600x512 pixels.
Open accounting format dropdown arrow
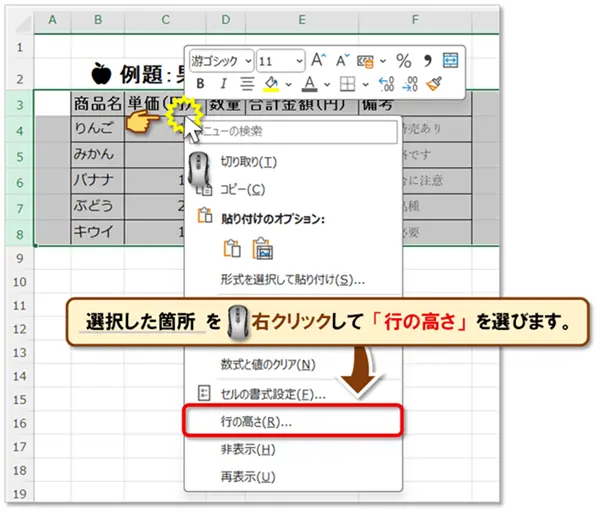(x=383, y=61)
